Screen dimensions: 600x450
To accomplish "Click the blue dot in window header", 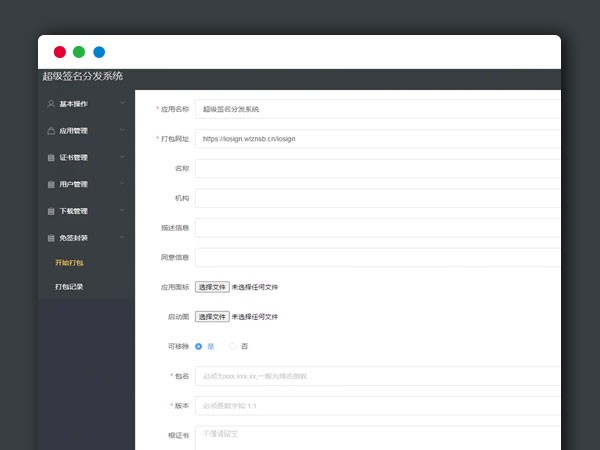I will (99, 52).
